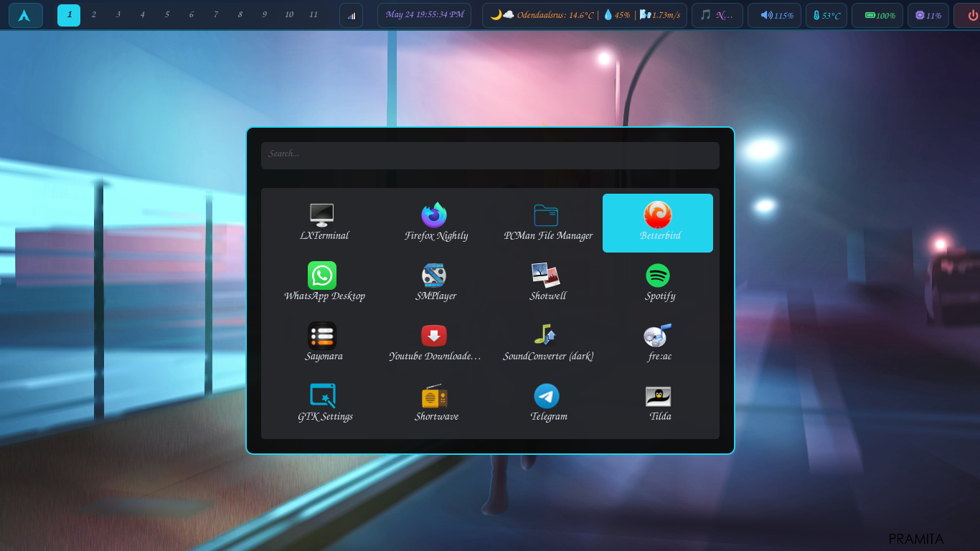This screenshot has width=980, height=551.
Task: Launch SMPlayer media player
Action: 436,283
